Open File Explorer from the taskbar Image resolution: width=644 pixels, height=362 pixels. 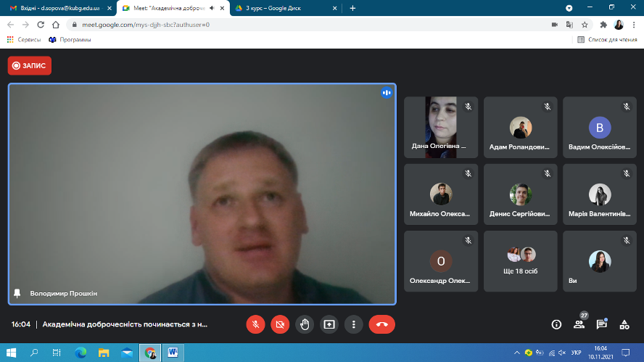click(104, 353)
